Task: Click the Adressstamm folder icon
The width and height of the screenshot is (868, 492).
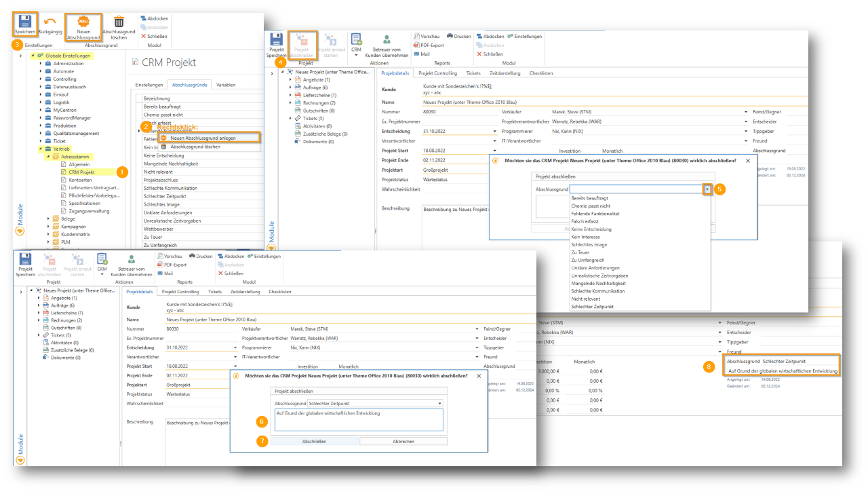Action: [56, 157]
